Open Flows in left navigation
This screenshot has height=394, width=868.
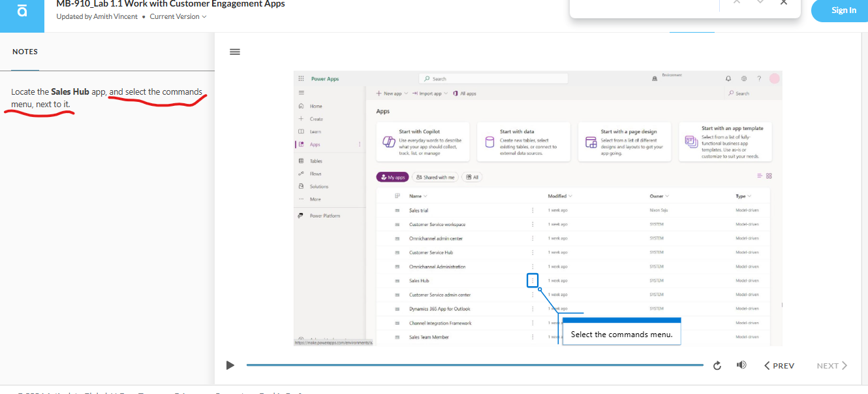point(316,174)
